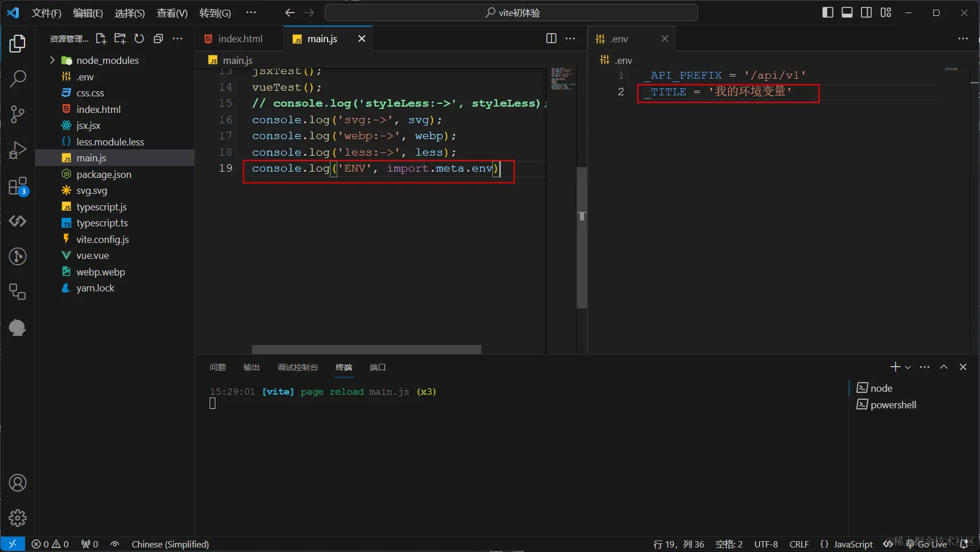Open the new terminal profile dropdown arrow

point(908,367)
